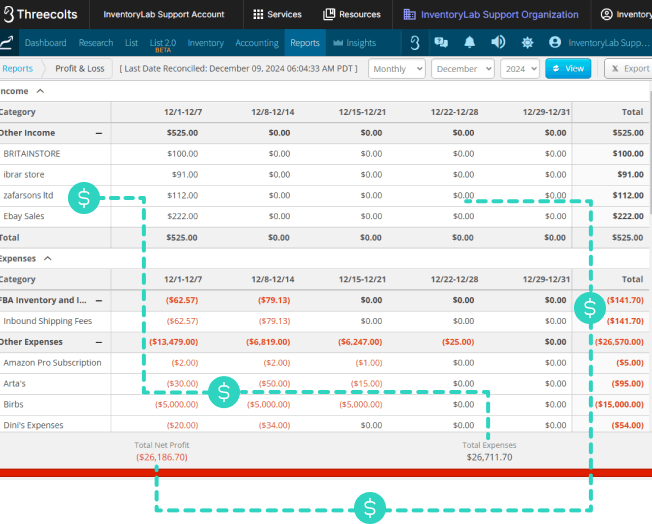
Task: Click Ebay Sales $222.00 12/1-12/7 cell
Action: pyautogui.click(x=183, y=216)
